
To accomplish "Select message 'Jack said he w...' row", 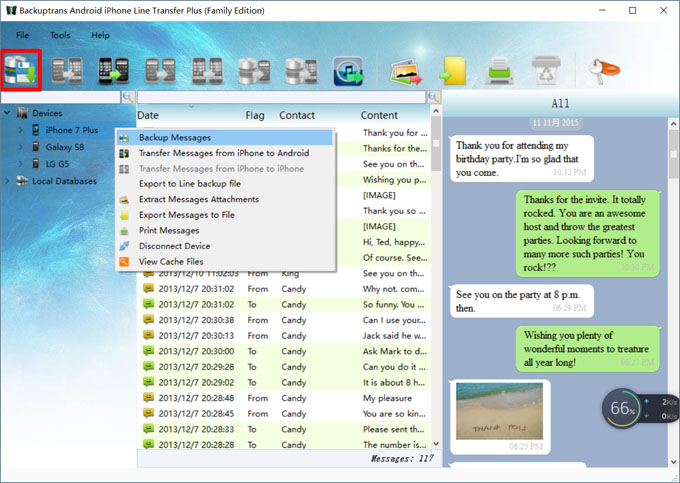I will (284, 336).
